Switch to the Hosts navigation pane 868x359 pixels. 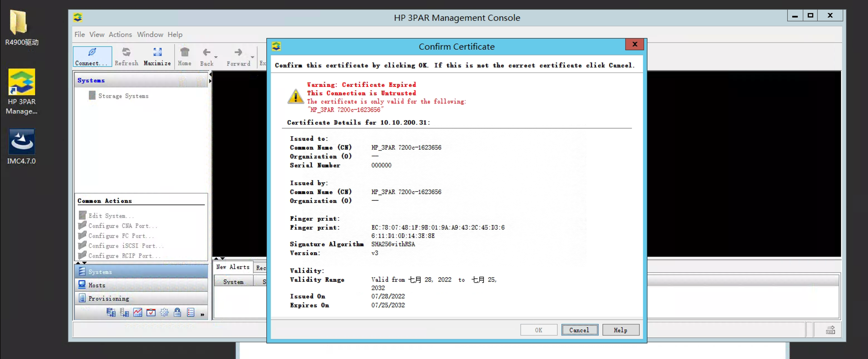coord(141,285)
